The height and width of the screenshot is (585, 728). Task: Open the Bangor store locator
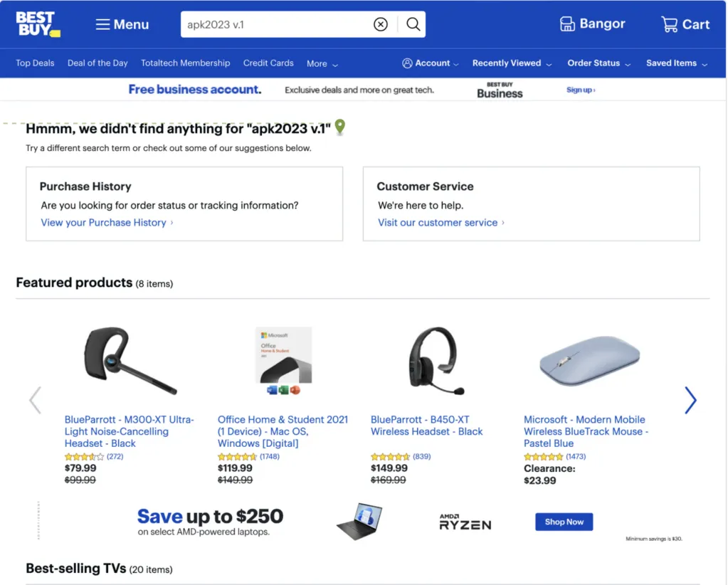592,24
